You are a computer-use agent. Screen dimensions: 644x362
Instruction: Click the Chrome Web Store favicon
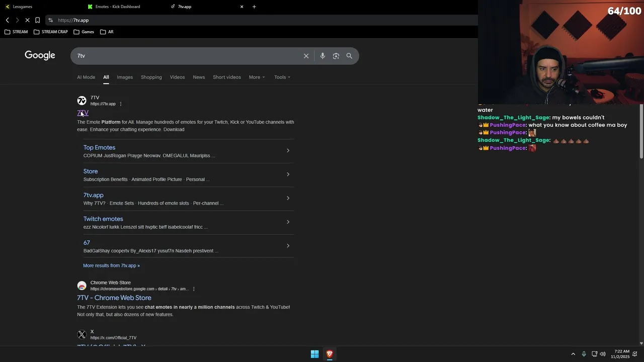[82, 286]
